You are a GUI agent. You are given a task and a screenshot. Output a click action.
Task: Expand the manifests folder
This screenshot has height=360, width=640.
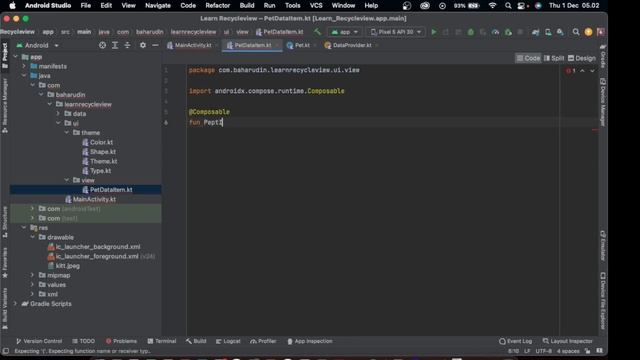[x=24, y=66]
